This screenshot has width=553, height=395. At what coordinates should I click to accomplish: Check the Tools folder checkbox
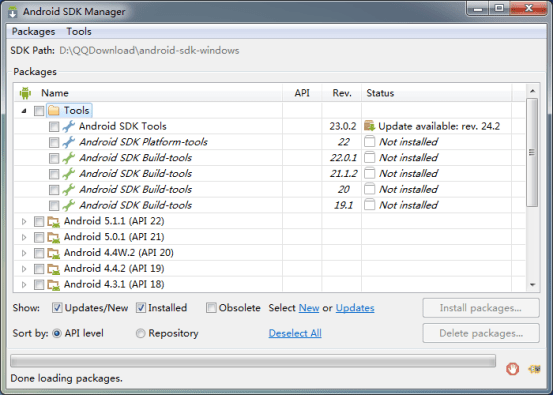click(39, 111)
